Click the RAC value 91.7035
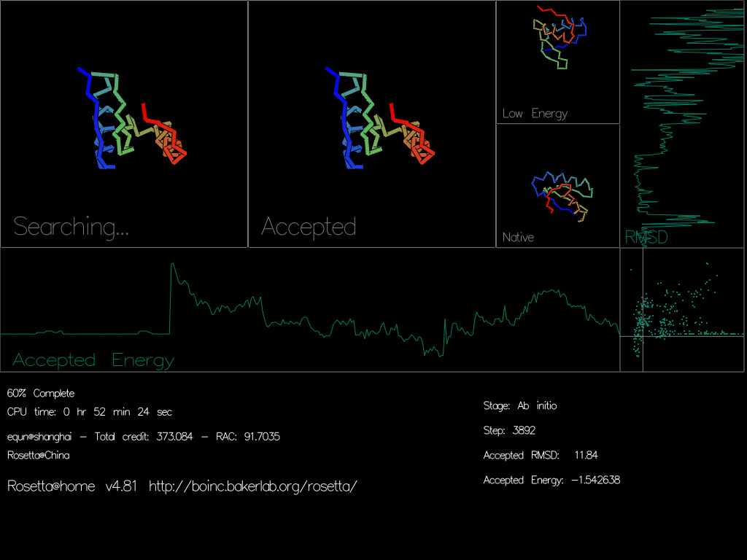This screenshot has width=747, height=560. point(262,437)
